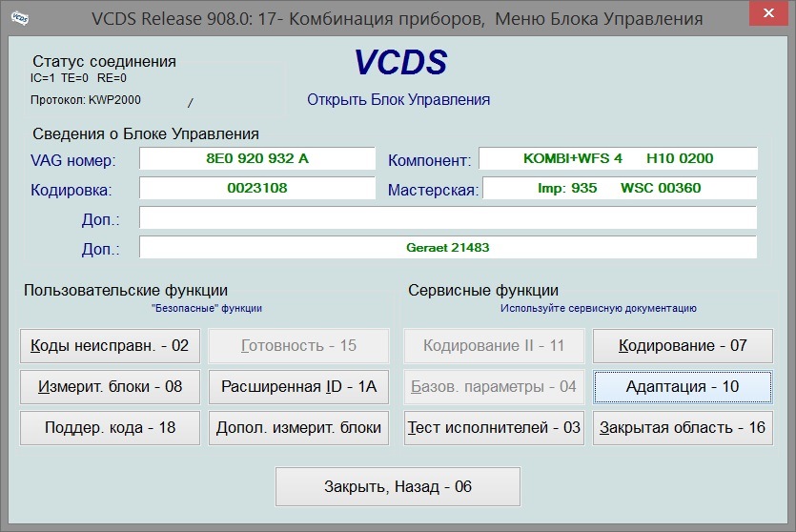This screenshot has width=796, height=532.
Task: Click the disabled Базов. параметры - 04 button
Action: click(494, 387)
